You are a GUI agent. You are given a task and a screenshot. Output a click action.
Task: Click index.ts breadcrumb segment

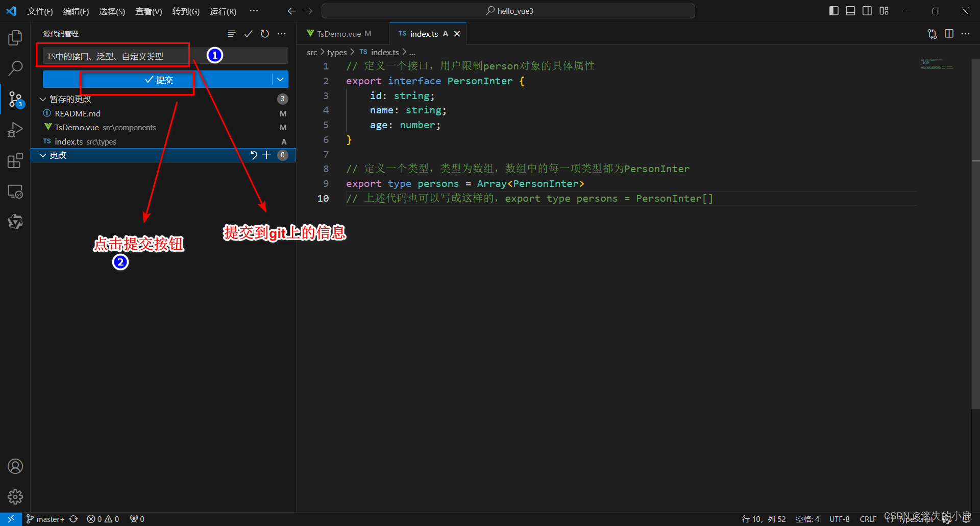[x=379, y=53]
